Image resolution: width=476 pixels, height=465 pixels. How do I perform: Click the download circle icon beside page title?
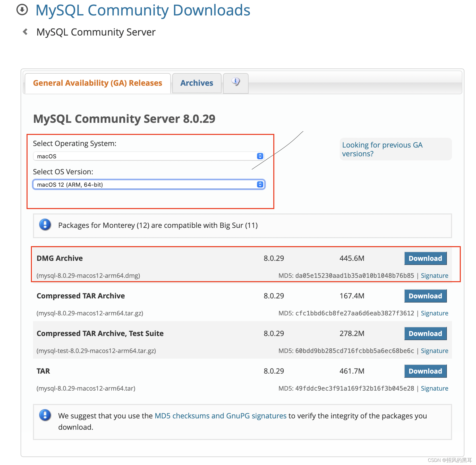point(22,10)
